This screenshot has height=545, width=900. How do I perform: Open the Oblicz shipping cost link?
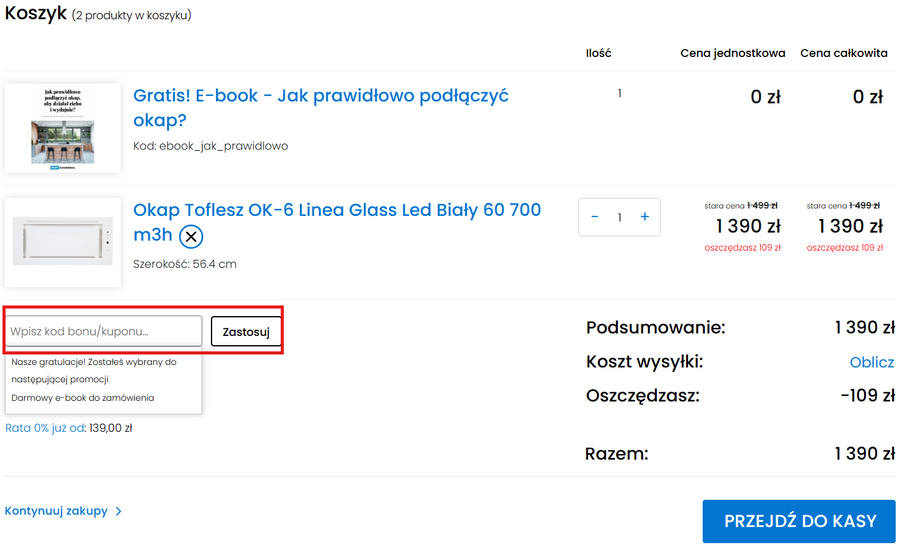coord(871,362)
